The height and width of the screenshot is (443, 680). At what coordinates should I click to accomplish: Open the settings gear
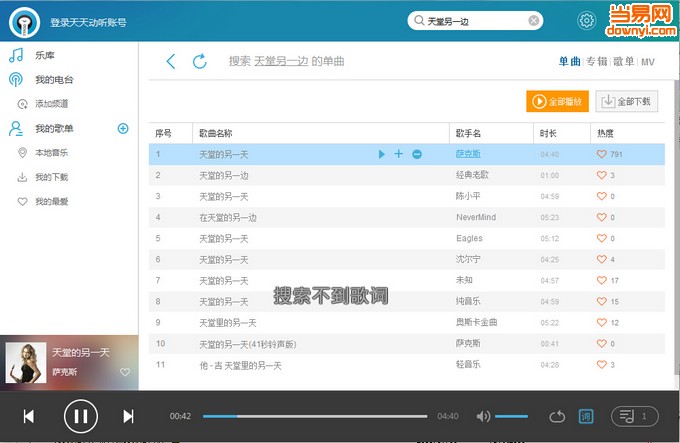(586, 20)
